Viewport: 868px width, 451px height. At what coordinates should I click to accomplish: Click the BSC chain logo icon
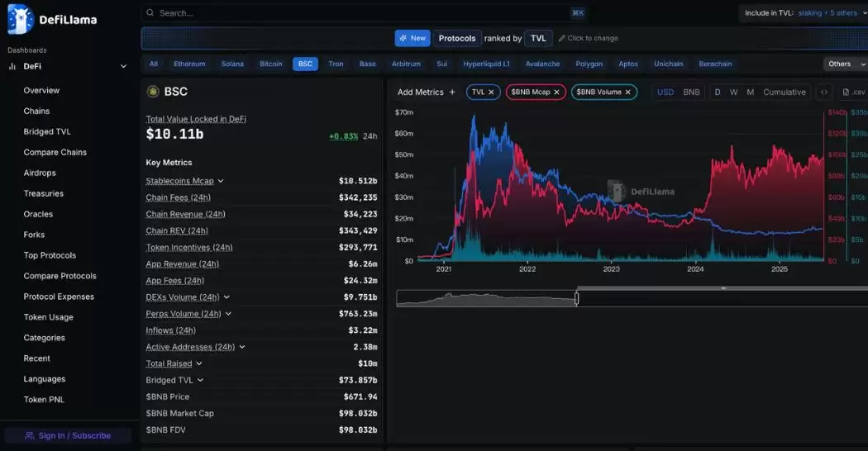153,92
